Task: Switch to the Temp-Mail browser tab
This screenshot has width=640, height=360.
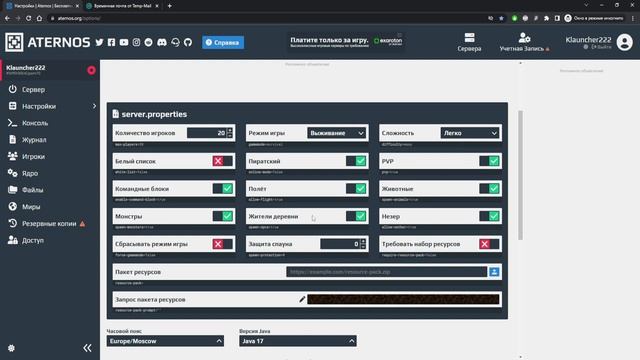Action: tap(122, 6)
